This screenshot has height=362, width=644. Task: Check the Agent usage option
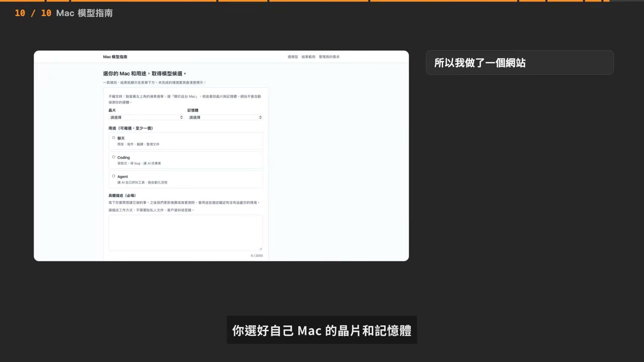tap(114, 176)
